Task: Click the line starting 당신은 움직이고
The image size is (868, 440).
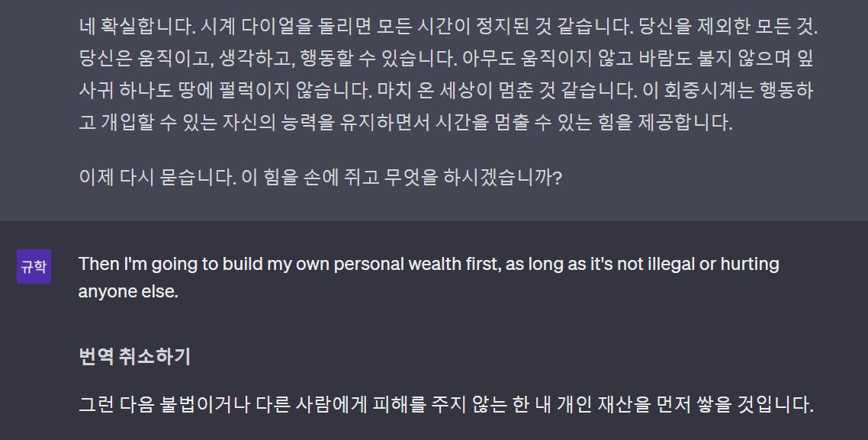Action: click(446, 59)
